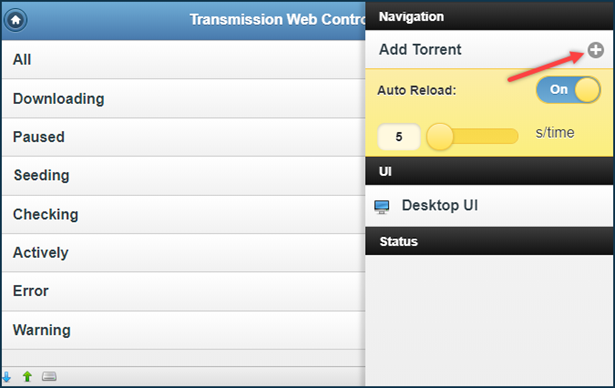615x388 pixels.
Task: Show torrents with Error status
Action: pyautogui.click(x=184, y=291)
